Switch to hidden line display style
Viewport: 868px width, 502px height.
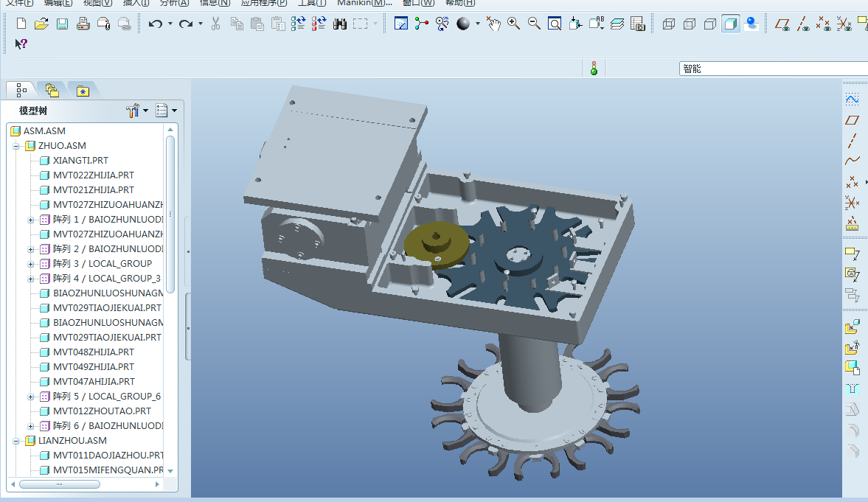(x=690, y=24)
